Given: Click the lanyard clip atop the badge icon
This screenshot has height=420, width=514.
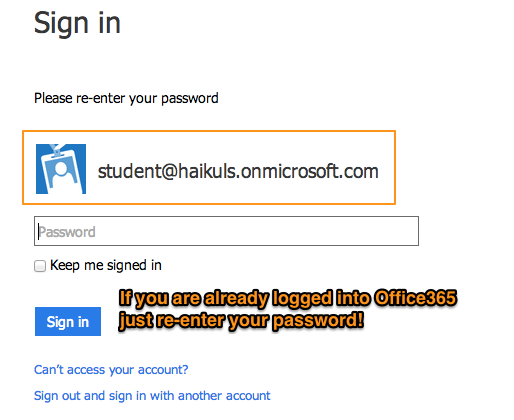Looking at the screenshot, I should click(56, 150).
